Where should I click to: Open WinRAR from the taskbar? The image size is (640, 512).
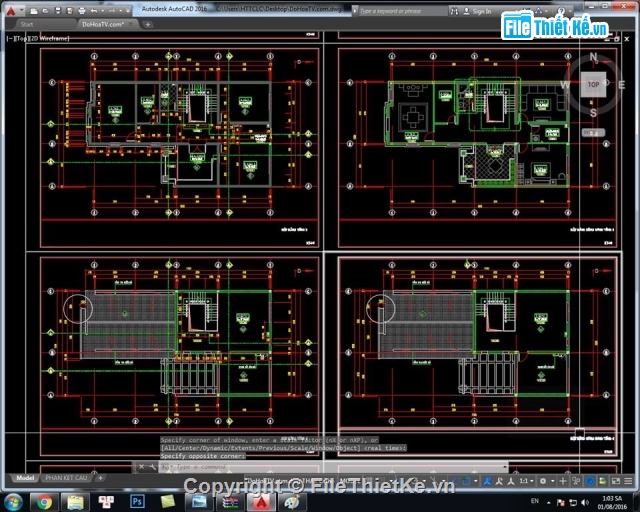(x=231, y=502)
